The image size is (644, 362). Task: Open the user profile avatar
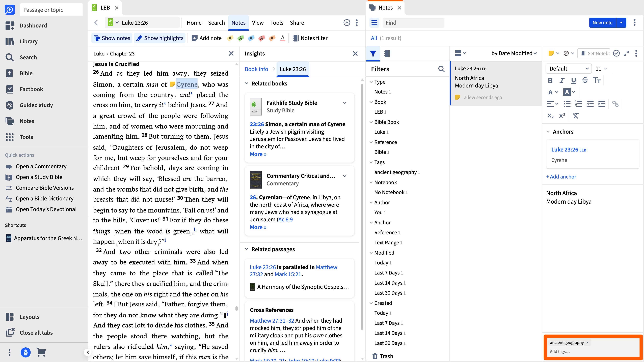25,352
